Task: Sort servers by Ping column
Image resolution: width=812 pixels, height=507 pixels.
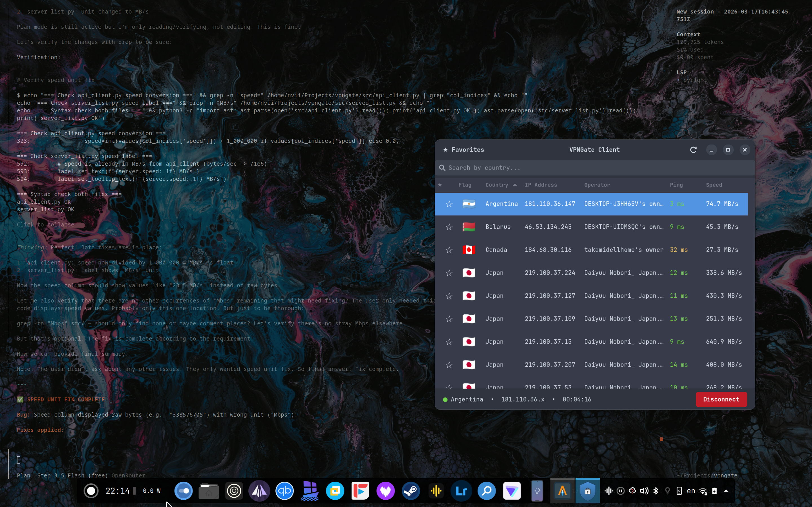Action: click(x=676, y=185)
